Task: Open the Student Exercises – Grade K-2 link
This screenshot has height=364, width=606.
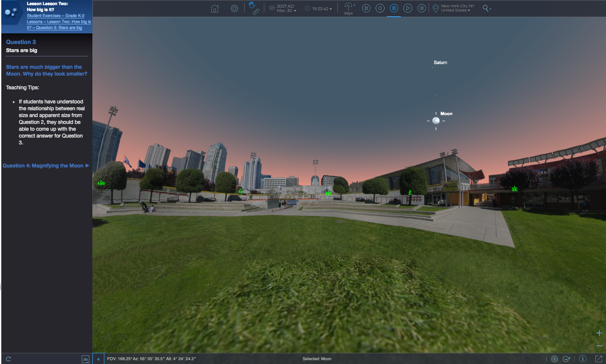Action: click(x=56, y=16)
